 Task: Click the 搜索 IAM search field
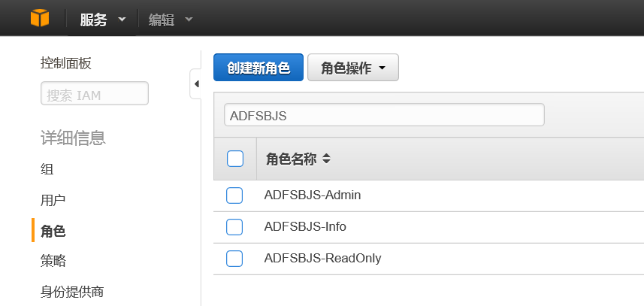(x=94, y=95)
